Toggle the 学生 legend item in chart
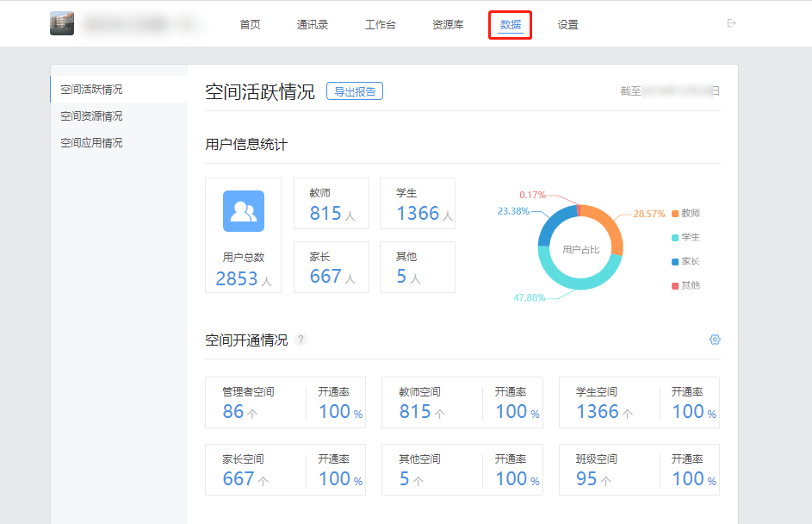Viewport: 812px width, 524px height. [685, 237]
